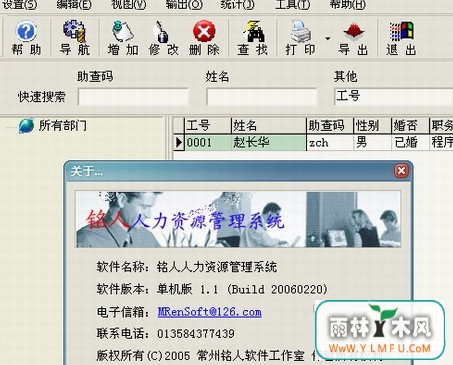The height and width of the screenshot is (365, 453).
Task: Open the dropdown arrow beside 打印
Action: [328, 39]
